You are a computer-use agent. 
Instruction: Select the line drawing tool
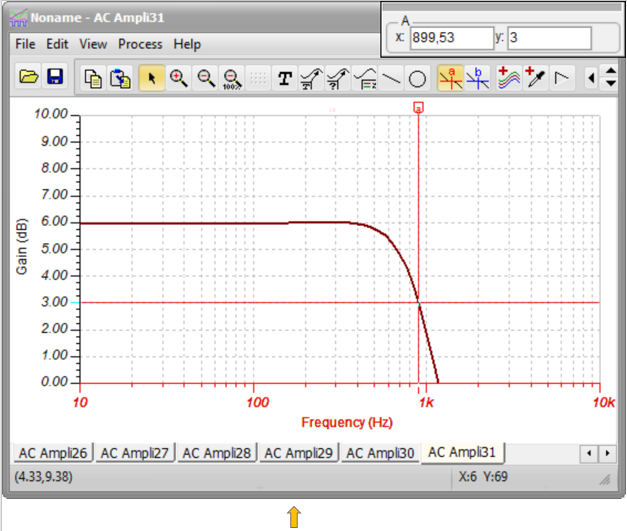click(392, 77)
